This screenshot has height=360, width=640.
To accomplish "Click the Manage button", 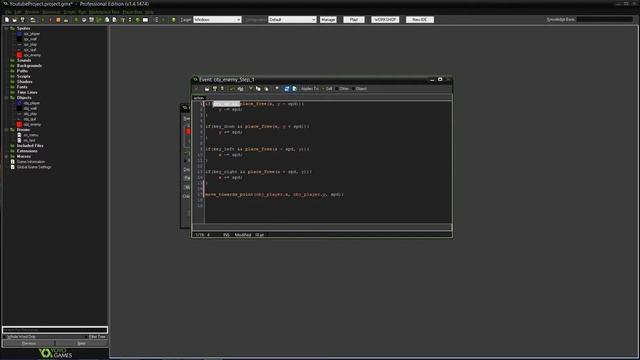I will pos(328,20).
